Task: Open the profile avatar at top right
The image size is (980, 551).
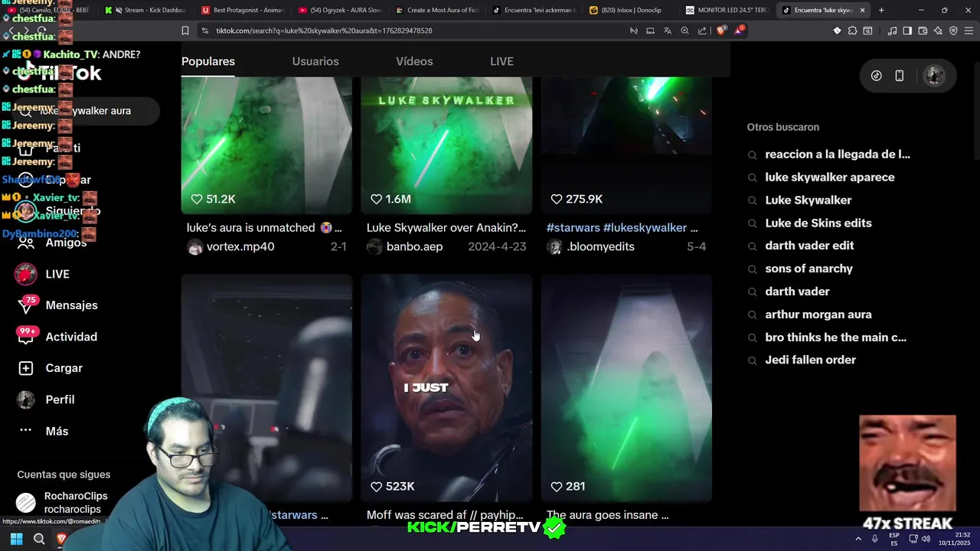Action: (934, 76)
